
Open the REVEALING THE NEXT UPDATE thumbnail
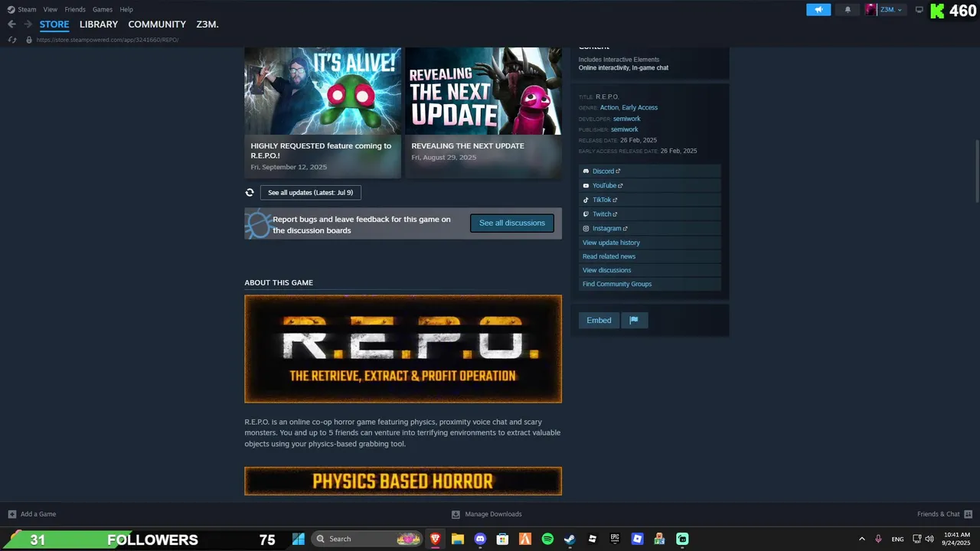[483, 91]
